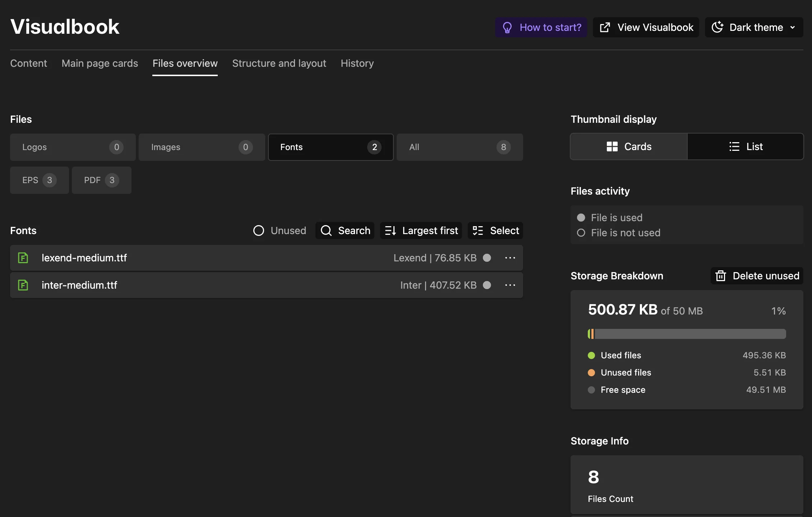Image resolution: width=812 pixels, height=517 pixels.
Task: Switch thumbnail display to Cards
Action: tap(629, 146)
